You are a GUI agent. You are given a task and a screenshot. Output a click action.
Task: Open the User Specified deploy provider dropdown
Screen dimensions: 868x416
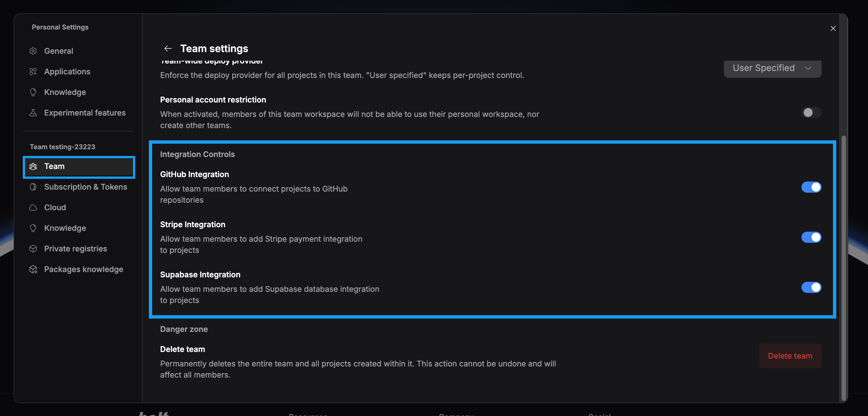coord(772,68)
